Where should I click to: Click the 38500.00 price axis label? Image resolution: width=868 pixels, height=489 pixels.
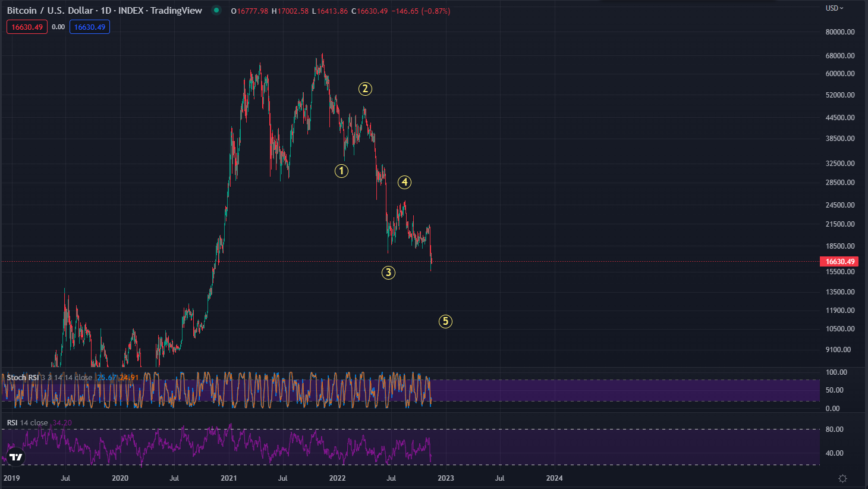pyautogui.click(x=840, y=139)
